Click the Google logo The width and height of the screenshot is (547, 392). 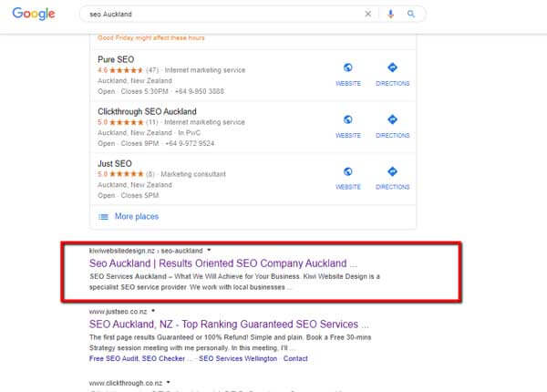[x=34, y=14]
